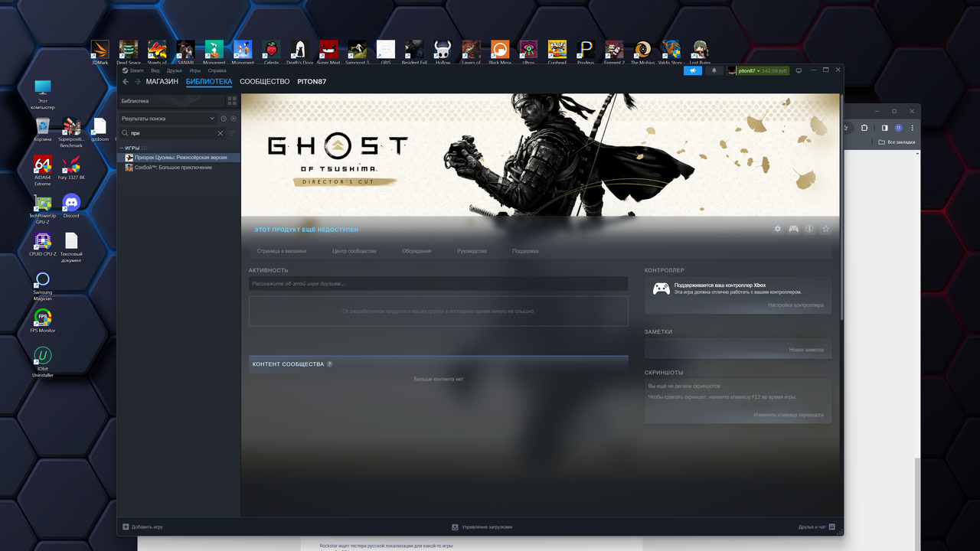Click Настройки контроллера link
Viewport: 980px width, 551px height.
coord(795,305)
